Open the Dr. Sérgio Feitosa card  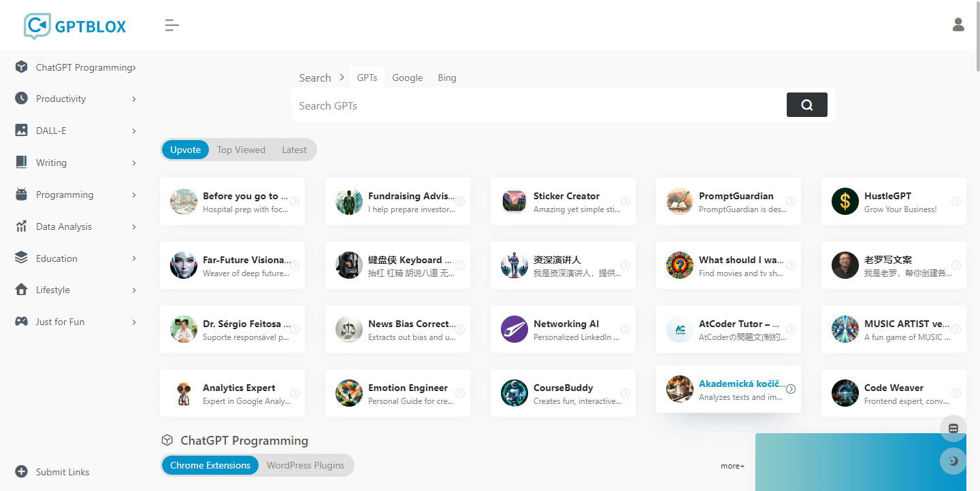(232, 329)
